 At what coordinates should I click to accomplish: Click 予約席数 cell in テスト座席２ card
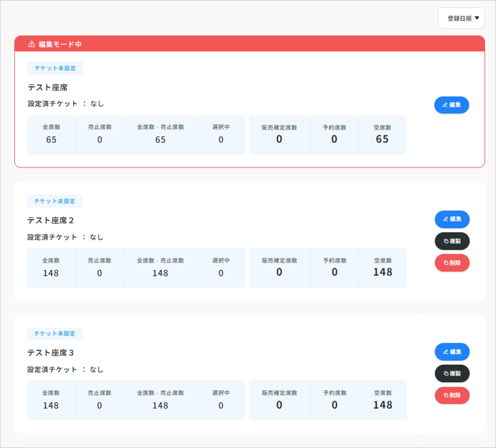coord(334,267)
